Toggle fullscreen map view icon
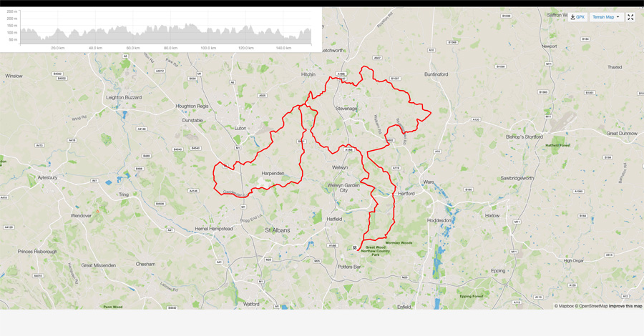Viewport: 644px width, 336px height. click(x=630, y=17)
